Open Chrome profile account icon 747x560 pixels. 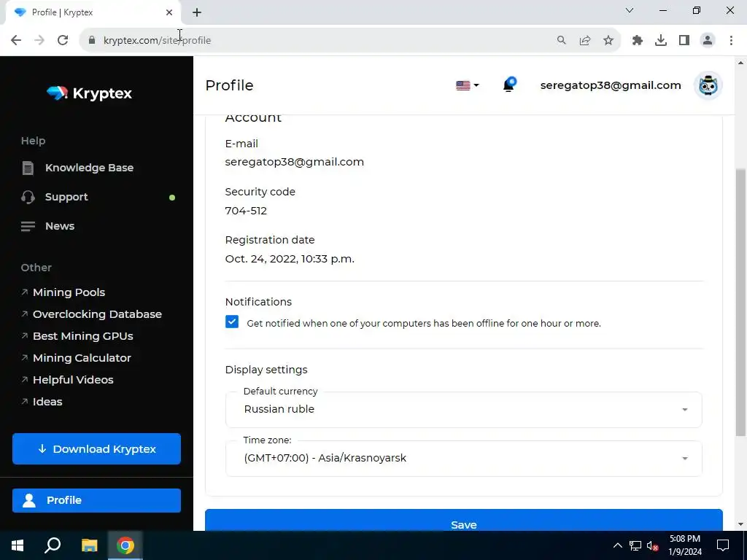[x=708, y=40]
